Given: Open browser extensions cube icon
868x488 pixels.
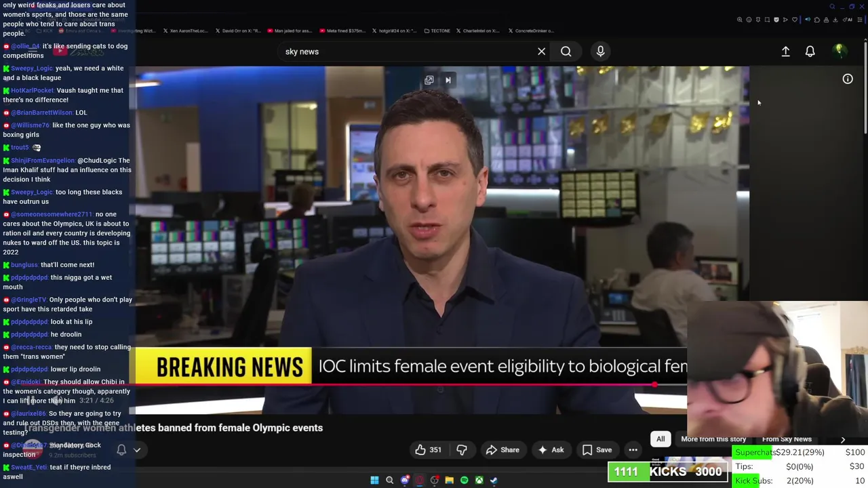Looking at the screenshot, I should (817, 20).
